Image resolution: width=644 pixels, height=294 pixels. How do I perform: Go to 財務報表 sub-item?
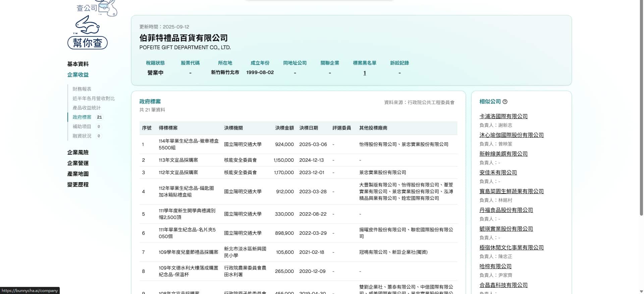coord(82,89)
